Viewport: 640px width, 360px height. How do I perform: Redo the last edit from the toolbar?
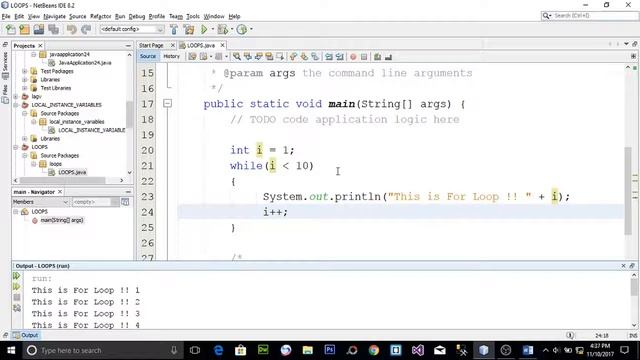click(86, 29)
